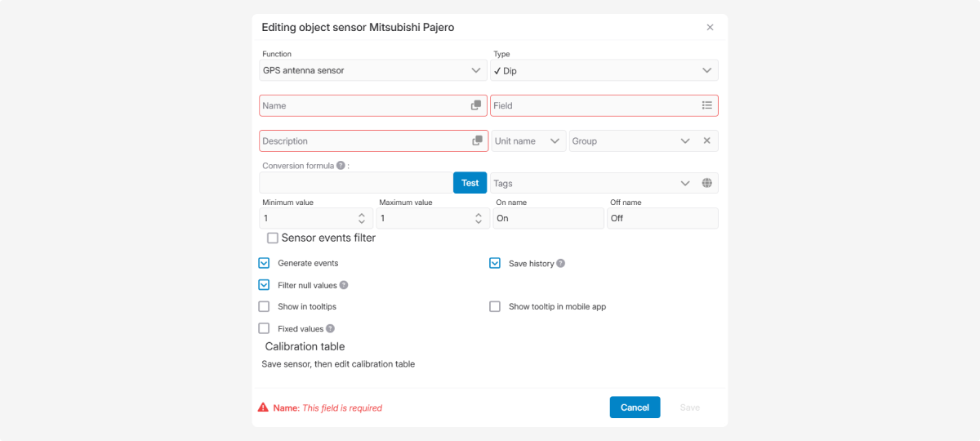The image size is (980, 441).
Task: Click the Minimum value stepper arrows
Action: point(362,218)
